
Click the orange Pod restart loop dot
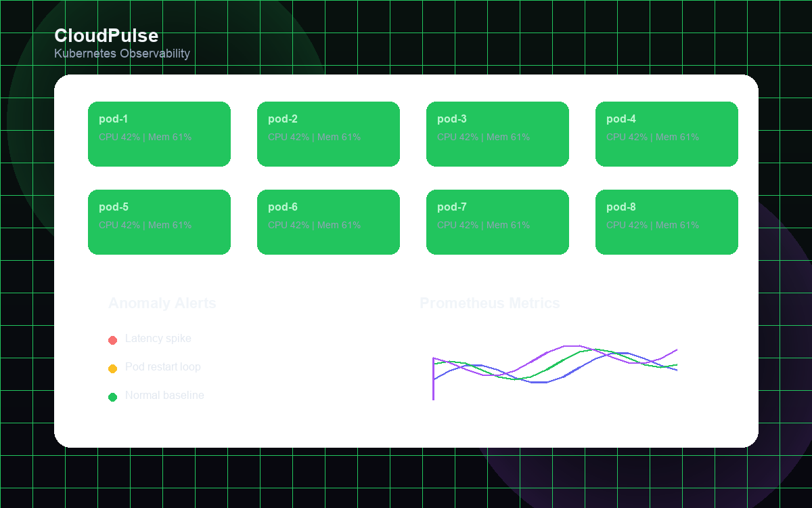click(113, 368)
